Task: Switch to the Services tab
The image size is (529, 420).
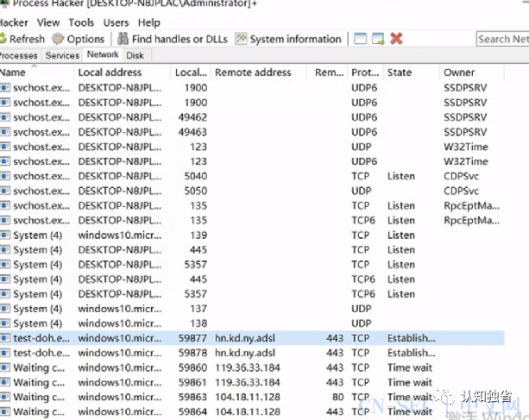Action: tap(62, 55)
